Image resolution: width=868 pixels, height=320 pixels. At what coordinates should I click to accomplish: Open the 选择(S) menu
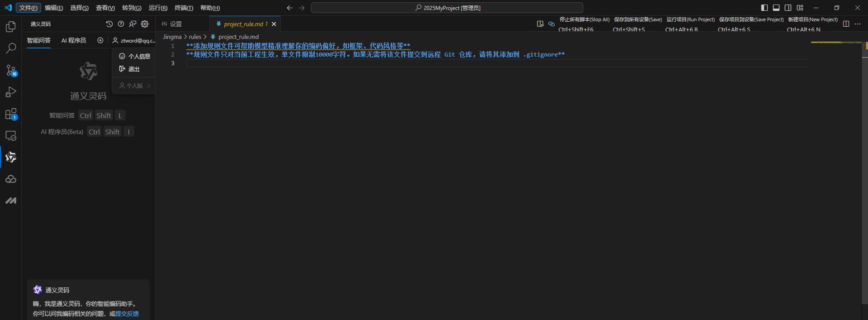tap(80, 8)
